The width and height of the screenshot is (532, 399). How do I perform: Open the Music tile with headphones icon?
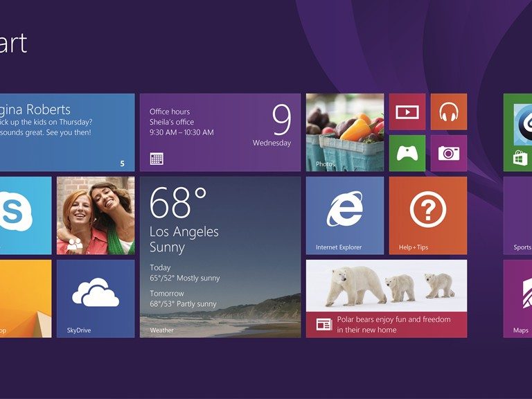pos(449,112)
